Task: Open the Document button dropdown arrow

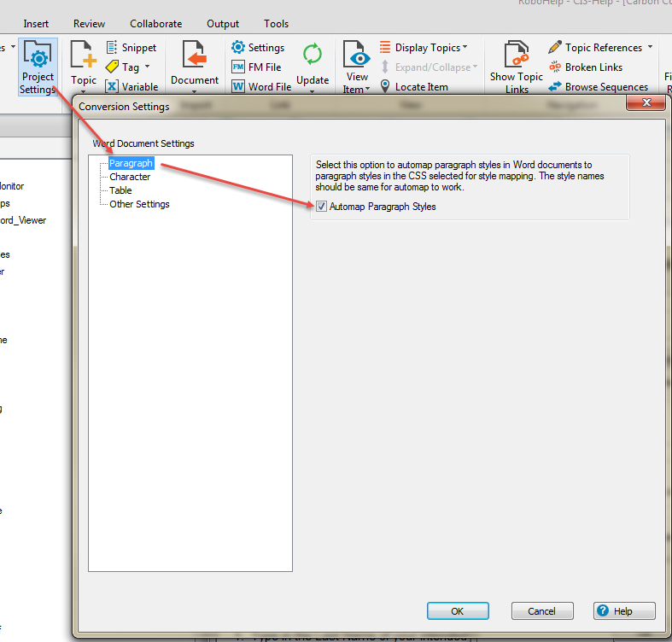Action: [194, 91]
